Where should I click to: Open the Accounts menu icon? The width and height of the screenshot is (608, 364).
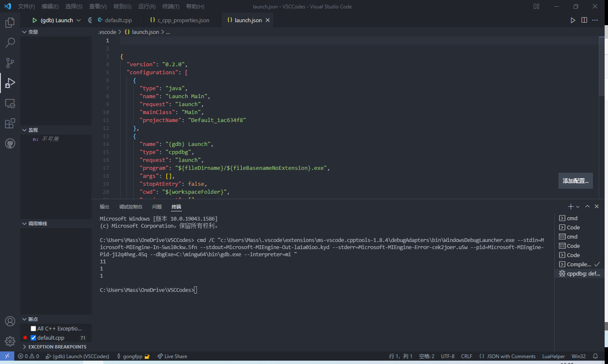[x=10, y=321]
